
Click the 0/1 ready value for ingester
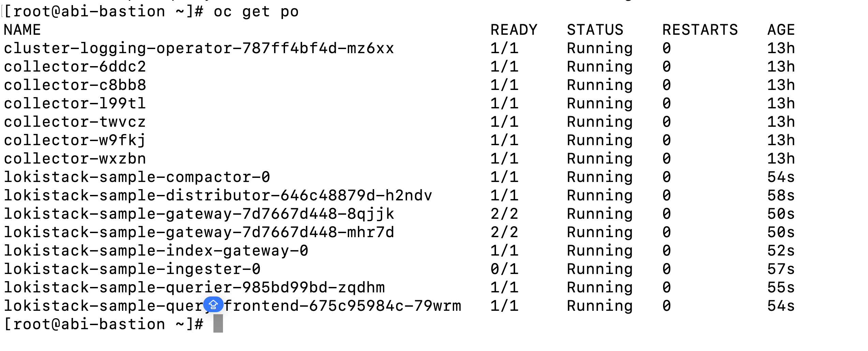pos(504,269)
